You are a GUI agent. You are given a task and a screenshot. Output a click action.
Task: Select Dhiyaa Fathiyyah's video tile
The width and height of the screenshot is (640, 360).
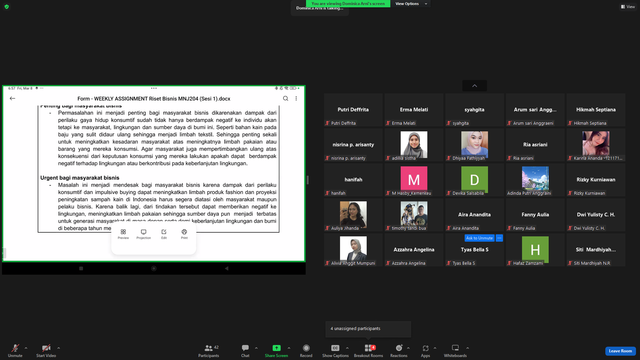[x=474, y=145]
